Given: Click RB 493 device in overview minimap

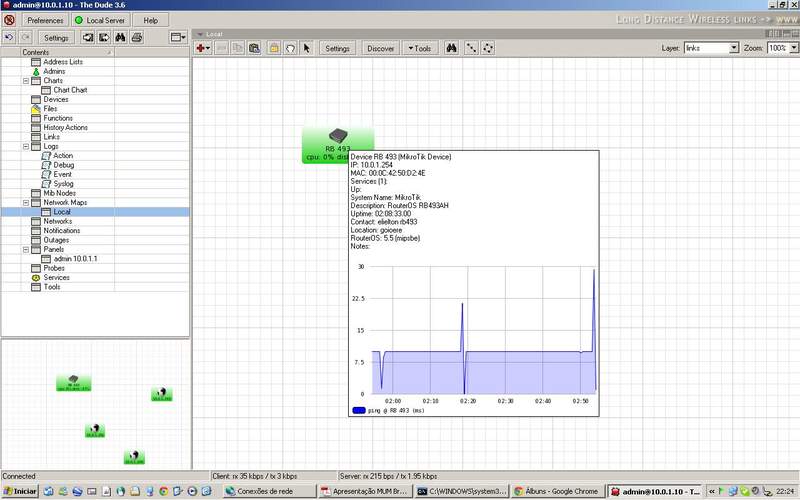Looking at the screenshot, I should pyautogui.click(x=73, y=383).
